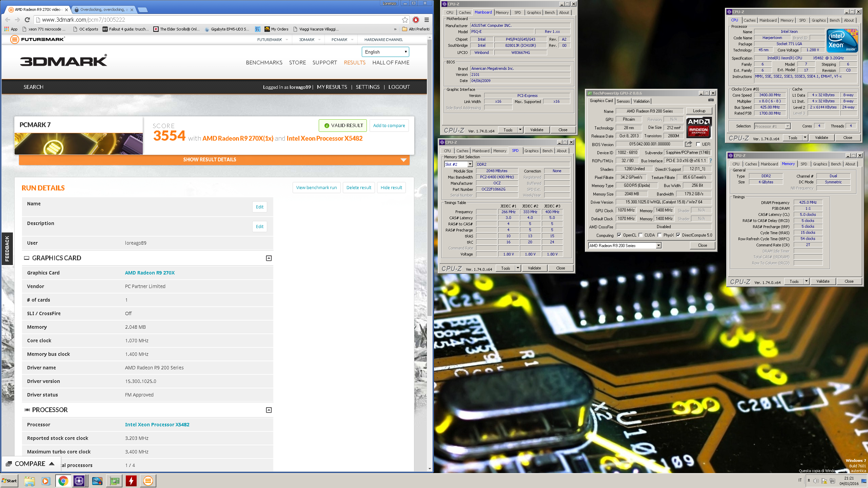Click the Chrome bookmark star icon
868x488 pixels.
click(405, 20)
